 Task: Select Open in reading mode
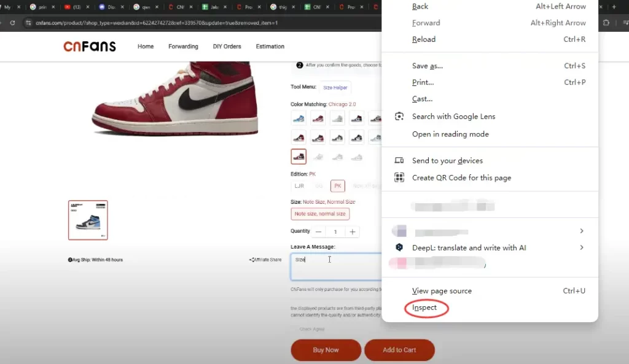point(490,134)
